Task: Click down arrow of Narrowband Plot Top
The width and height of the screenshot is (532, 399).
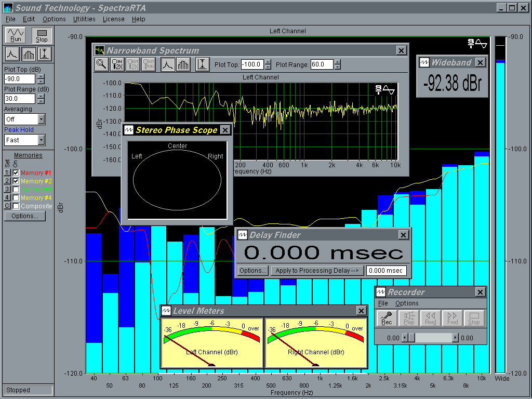Action: [x=268, y=67]
